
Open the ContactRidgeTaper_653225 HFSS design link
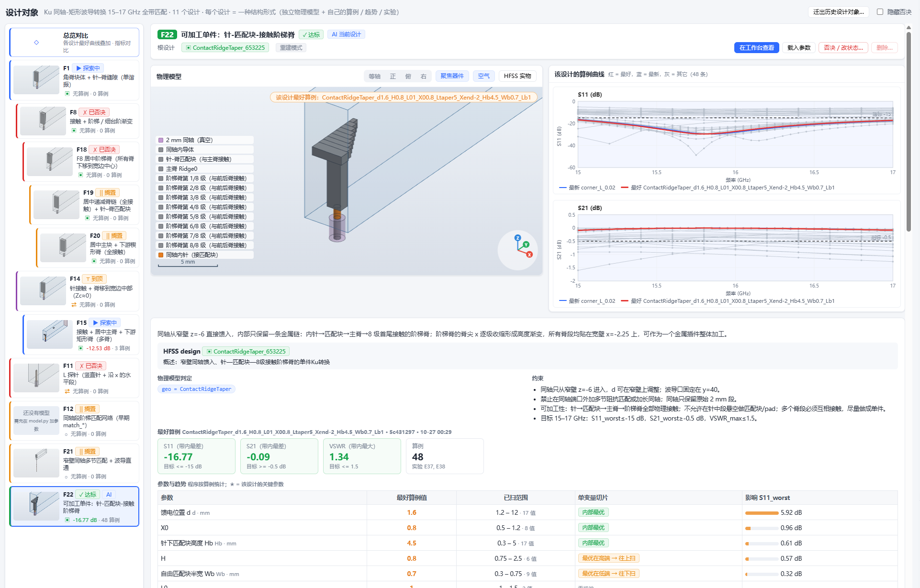coord(246,352)
